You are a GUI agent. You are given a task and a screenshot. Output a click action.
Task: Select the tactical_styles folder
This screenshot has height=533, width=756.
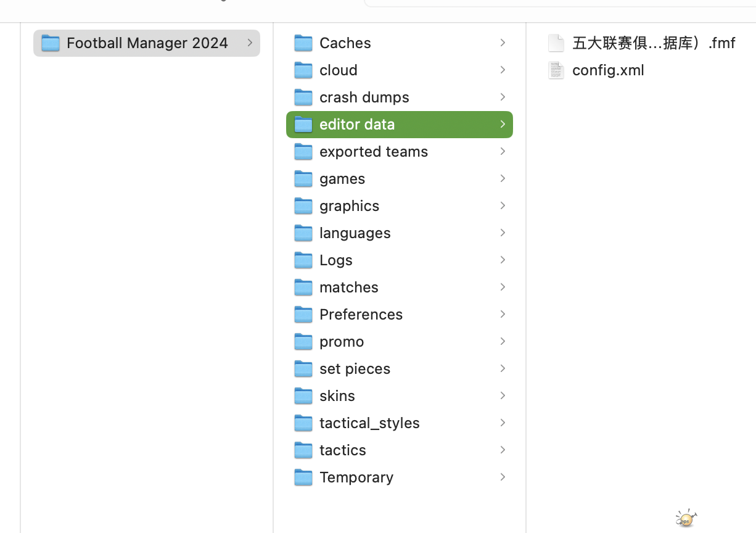369,423
